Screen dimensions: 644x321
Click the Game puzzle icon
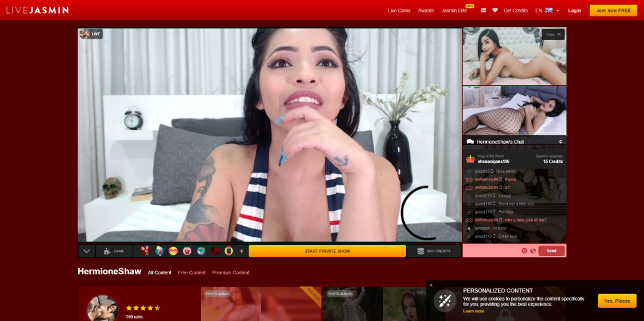coord(107,251)
